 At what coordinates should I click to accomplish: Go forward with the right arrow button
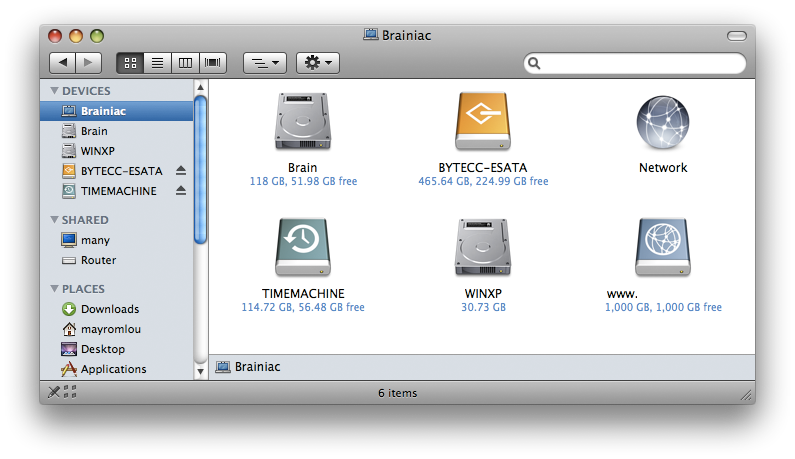88,63
